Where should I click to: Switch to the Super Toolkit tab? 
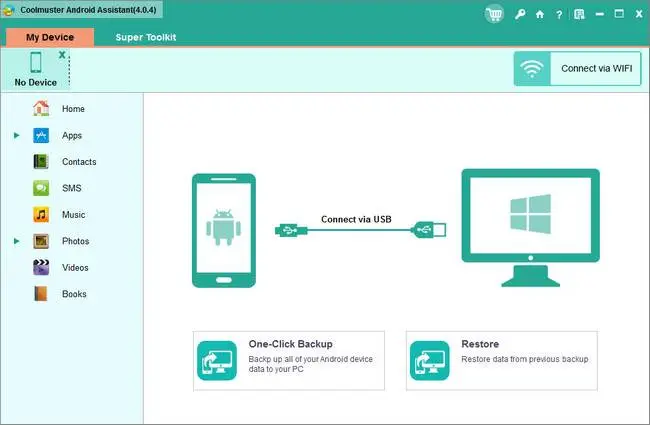(146, 37)
